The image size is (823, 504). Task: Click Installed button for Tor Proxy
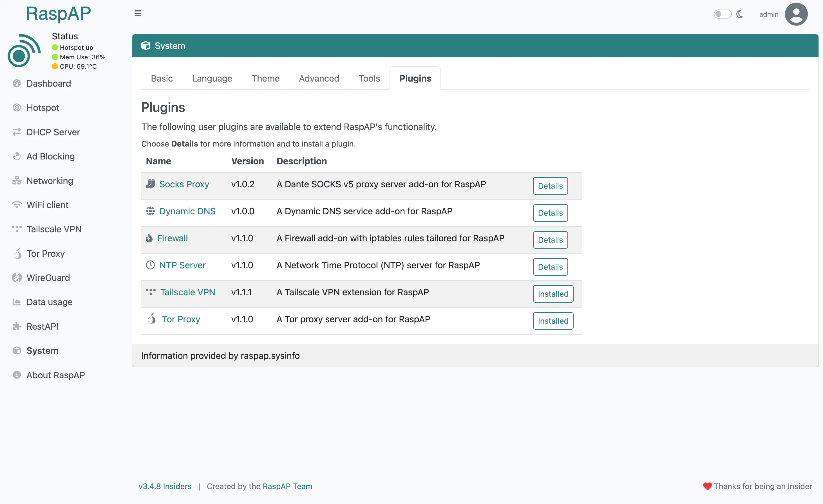553,321
